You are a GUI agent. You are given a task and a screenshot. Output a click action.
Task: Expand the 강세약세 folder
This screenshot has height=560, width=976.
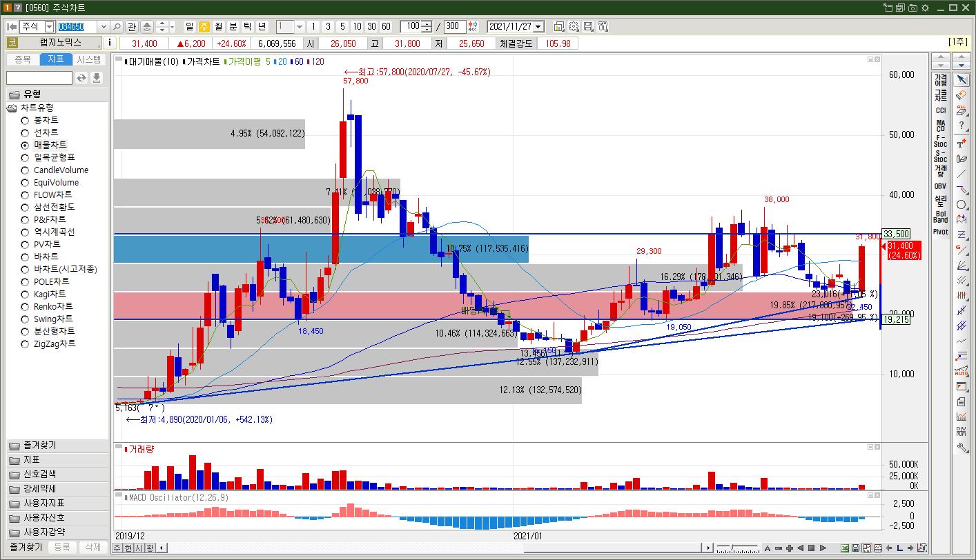tap(57, 489)
